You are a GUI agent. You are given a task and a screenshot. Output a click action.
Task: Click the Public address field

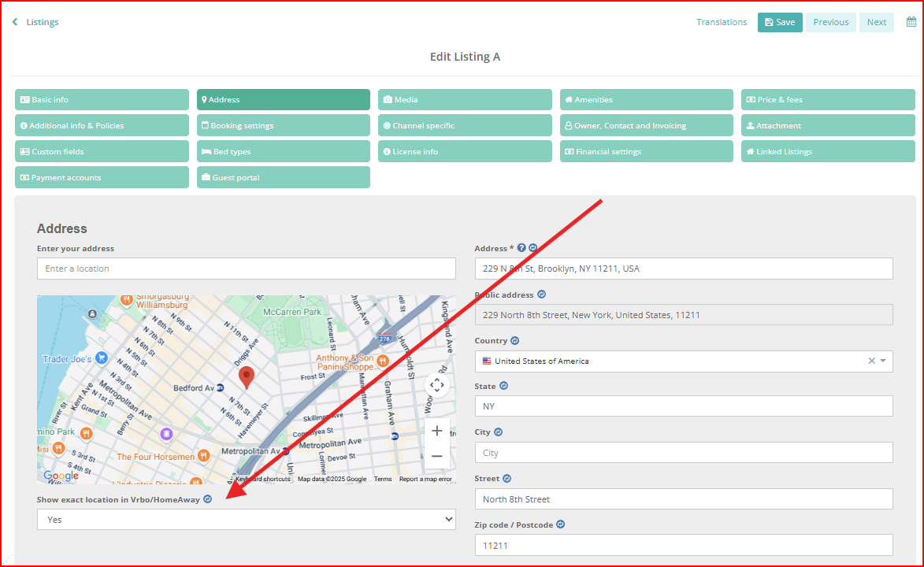point(684,315)
